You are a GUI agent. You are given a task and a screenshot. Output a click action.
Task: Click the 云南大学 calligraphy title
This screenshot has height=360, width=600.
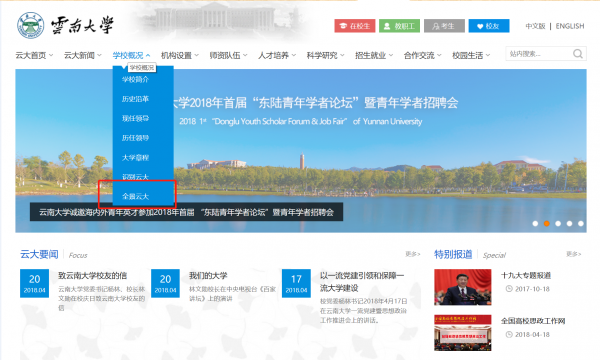coord(82,26)
